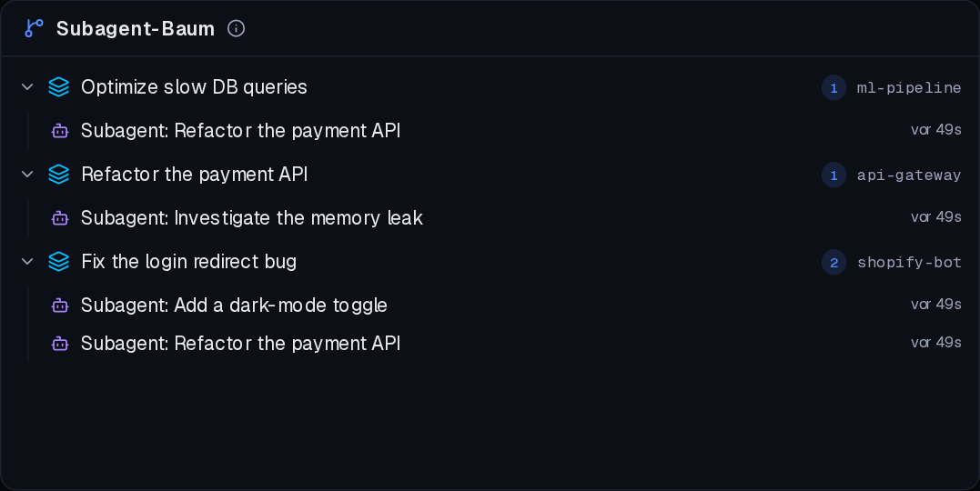Click the api-gateway project label
The image size is (980, 491).
click(909, 175)
